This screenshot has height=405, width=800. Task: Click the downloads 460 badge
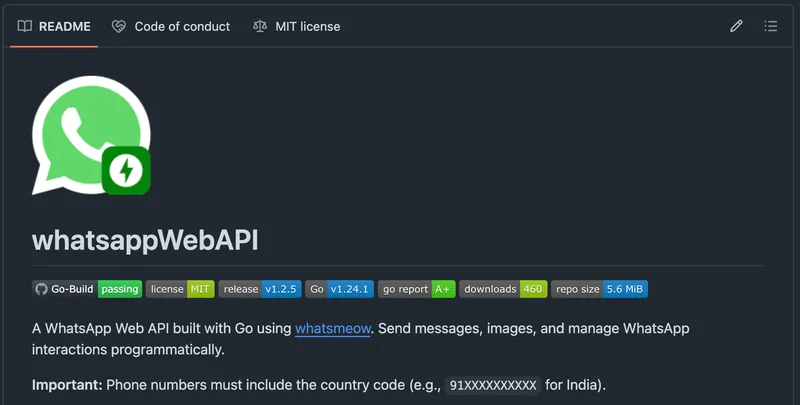click(x=504, y=289)
